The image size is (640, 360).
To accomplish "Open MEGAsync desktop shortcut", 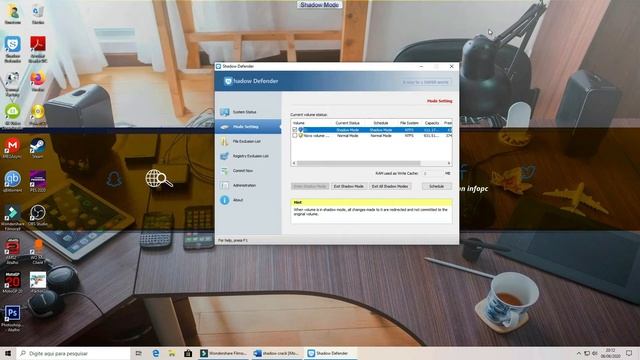I will (13, 148).
